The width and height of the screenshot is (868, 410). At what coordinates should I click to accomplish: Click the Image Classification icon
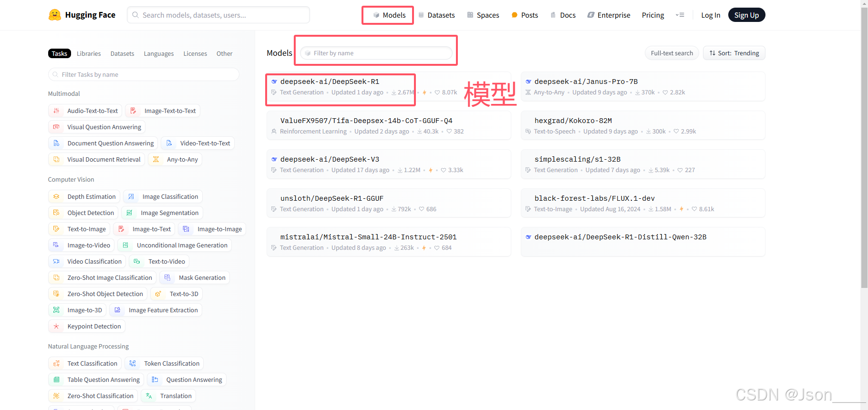click(x=131, y=196)
